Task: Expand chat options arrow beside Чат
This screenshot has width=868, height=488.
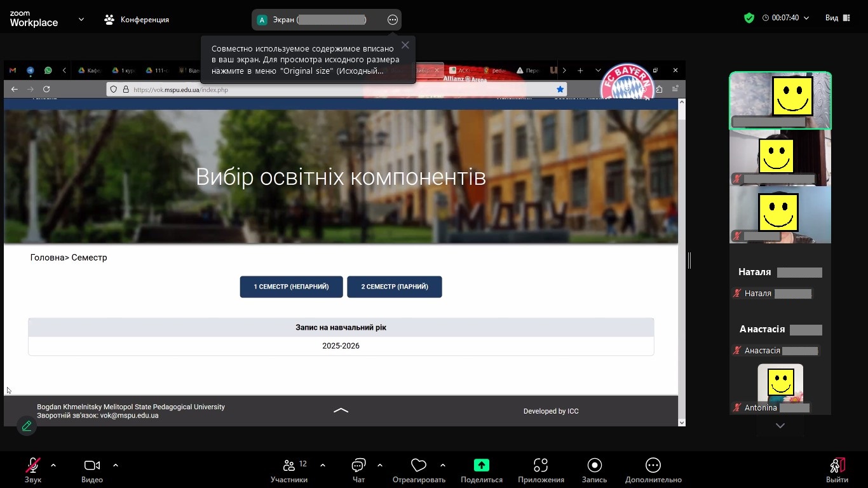Action: pos(380,465)
